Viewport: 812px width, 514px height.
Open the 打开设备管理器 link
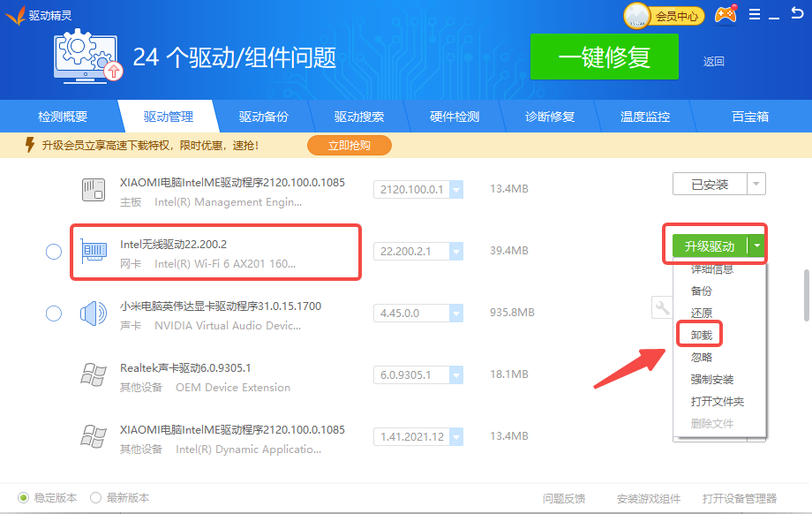pos(740,498)
